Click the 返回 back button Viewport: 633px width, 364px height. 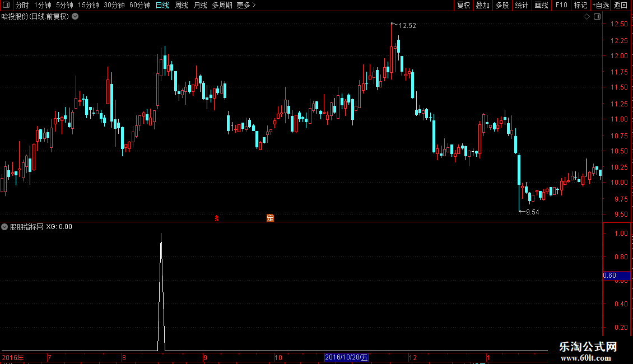tap(621, 5)
